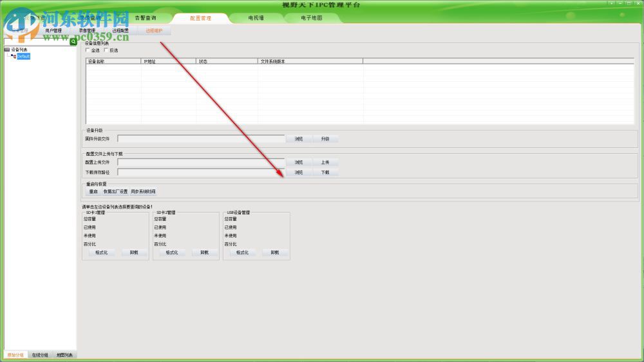Open the 录像管理 sub-tab

coord(87,31)
